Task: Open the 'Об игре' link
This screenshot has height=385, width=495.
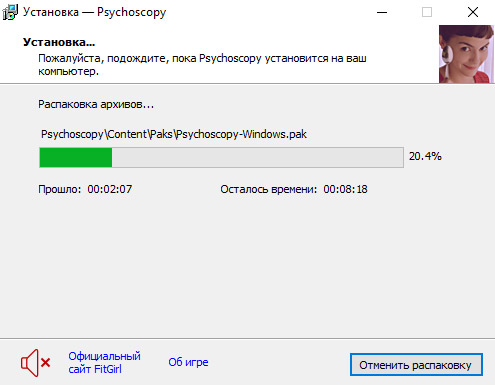Action: click(x=188, y=362)
